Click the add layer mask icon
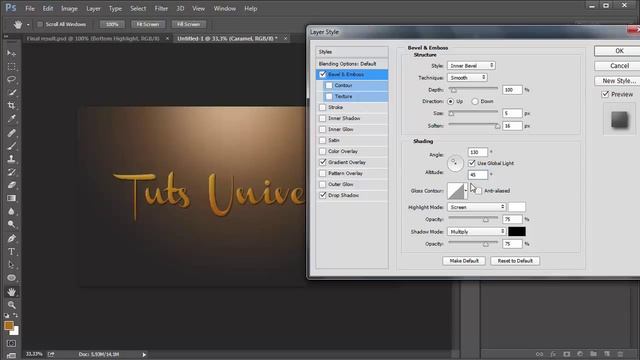Viewport: 640px width, 360px height. click(567, 354)
